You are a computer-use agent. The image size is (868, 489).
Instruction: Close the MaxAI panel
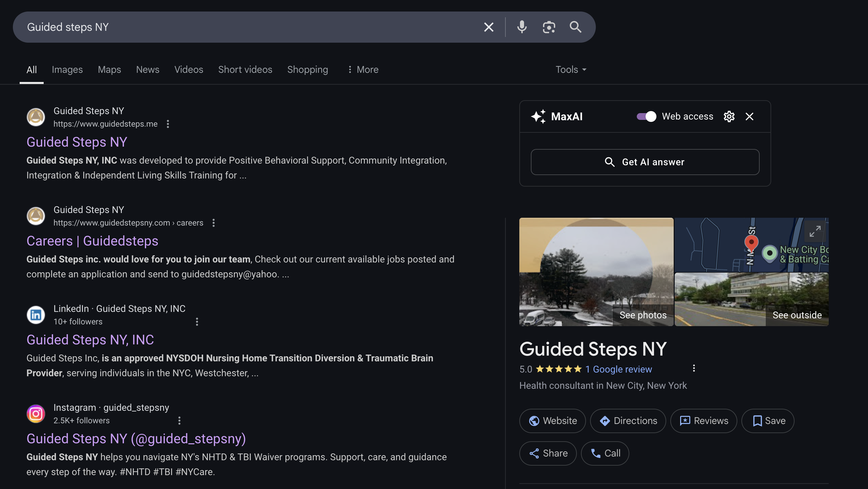tap(750, 116)
